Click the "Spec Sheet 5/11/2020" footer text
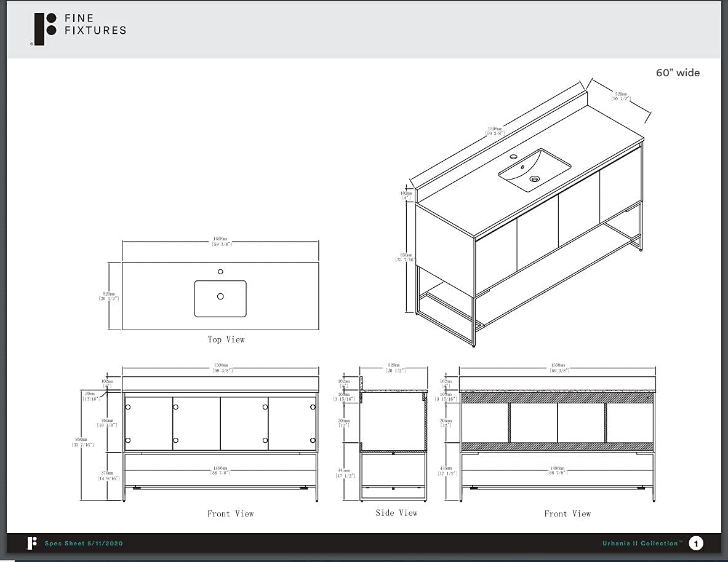Viewport: 728px width, 562px height. coord(84,543)
